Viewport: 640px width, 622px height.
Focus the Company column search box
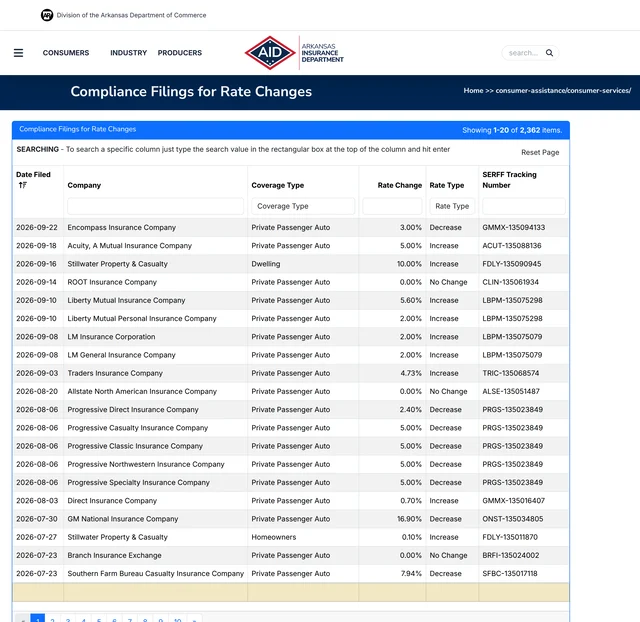[x=156, y=206]
